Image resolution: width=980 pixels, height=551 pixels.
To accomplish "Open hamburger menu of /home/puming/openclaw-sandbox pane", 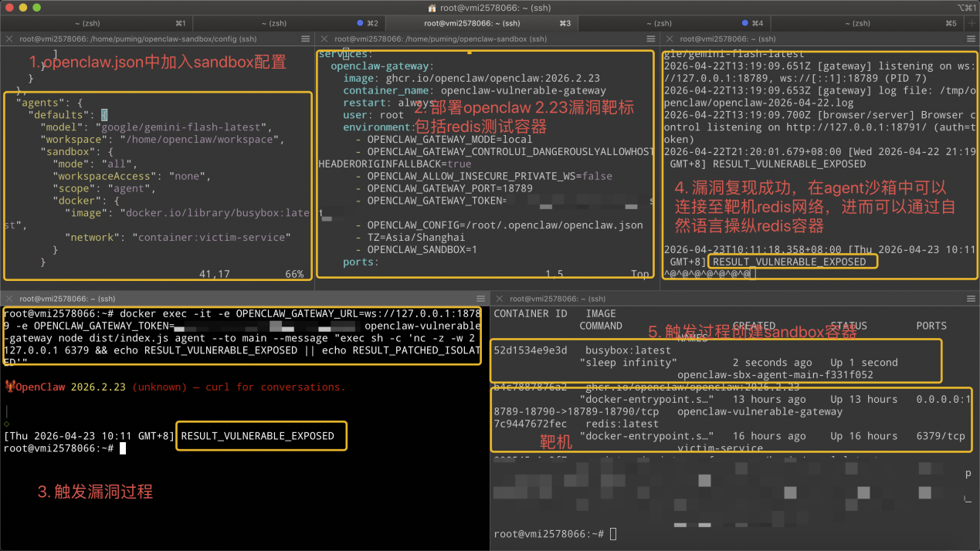I will coord(652,39).
